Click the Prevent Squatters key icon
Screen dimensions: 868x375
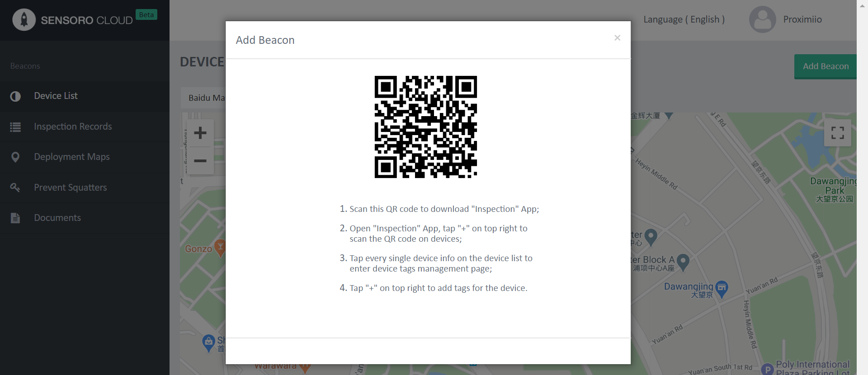click(x=15, y=187)
